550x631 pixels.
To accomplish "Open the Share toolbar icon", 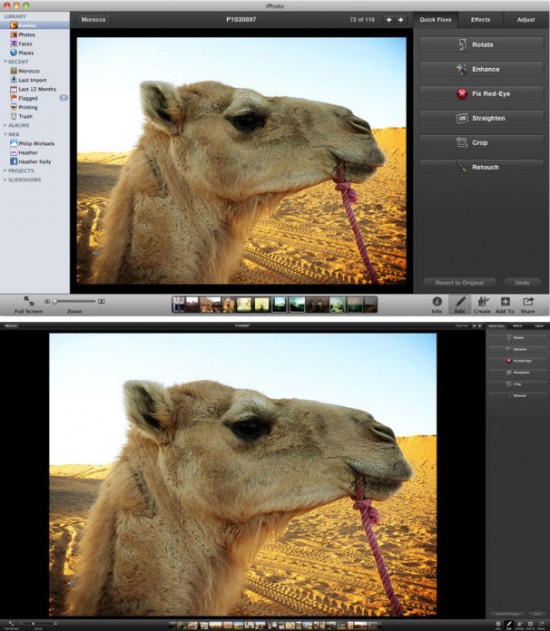I will tap(527, 305).
